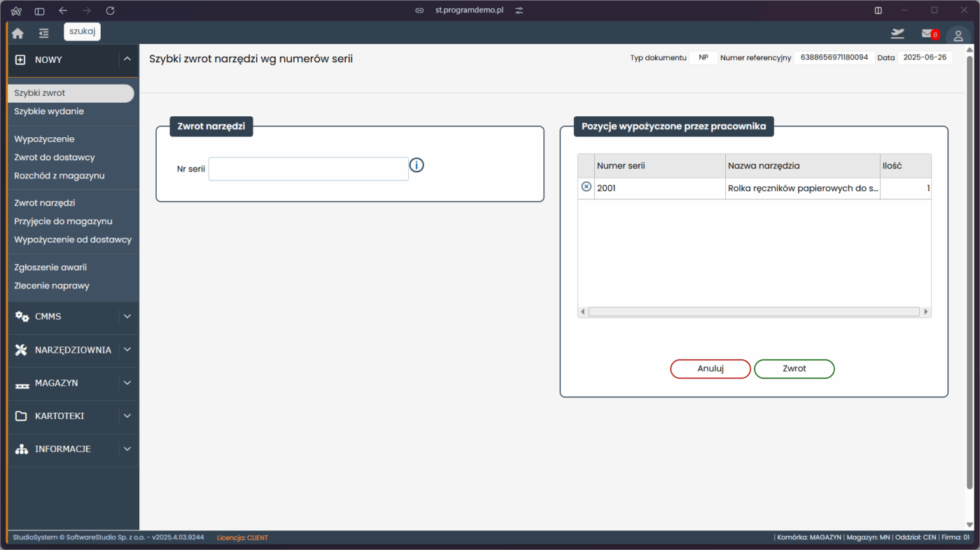Click the home icon in top bar
Image resolution: width=980 pixels, height=550 pixels.
pos(17,33)
